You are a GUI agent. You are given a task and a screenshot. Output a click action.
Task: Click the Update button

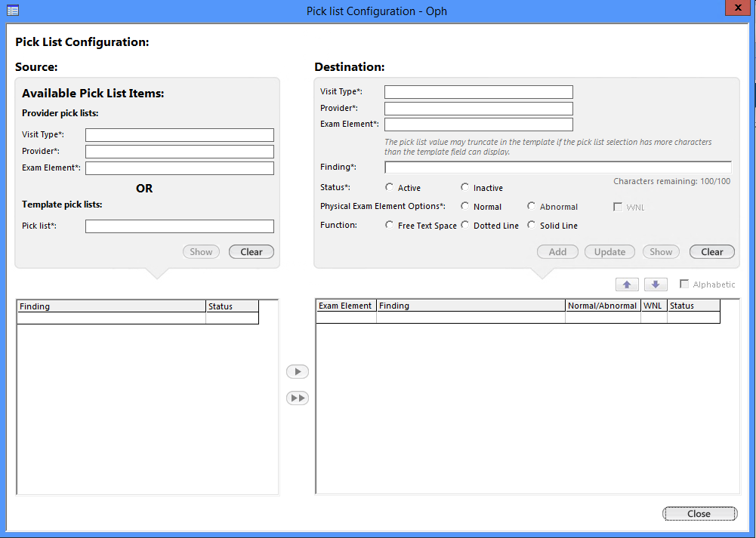[609, 252]
